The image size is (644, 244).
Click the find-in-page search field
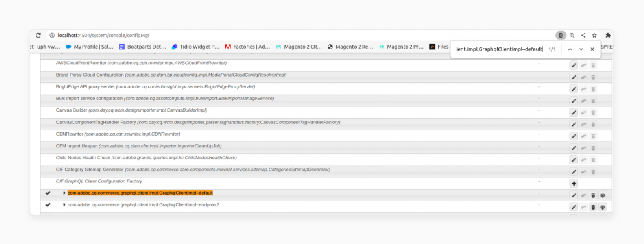tap(500, 49)
